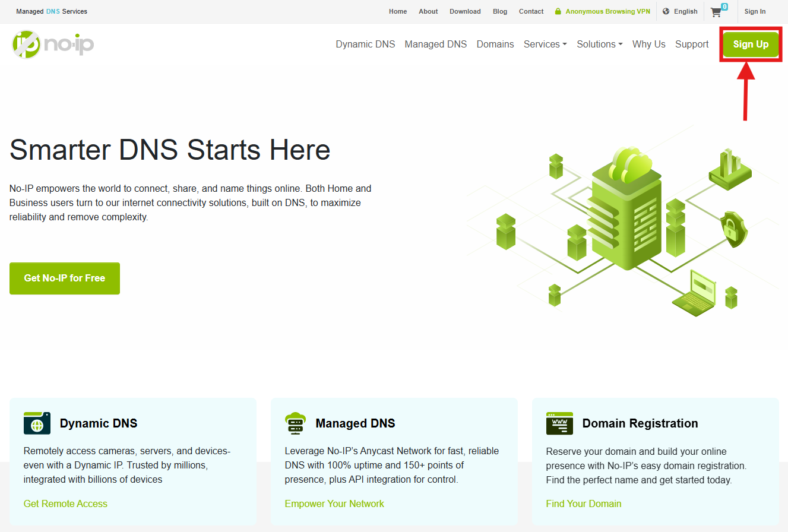Click the green padlock VPN icon
The height and width of the screenshot is (532, 788).
558,11
